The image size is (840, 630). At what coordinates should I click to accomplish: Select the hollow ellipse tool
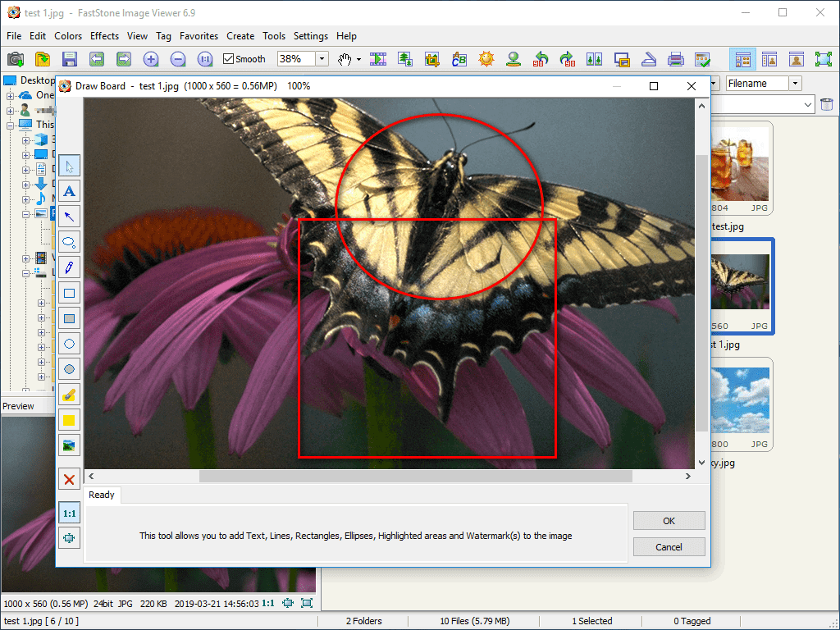click(69, 344)
